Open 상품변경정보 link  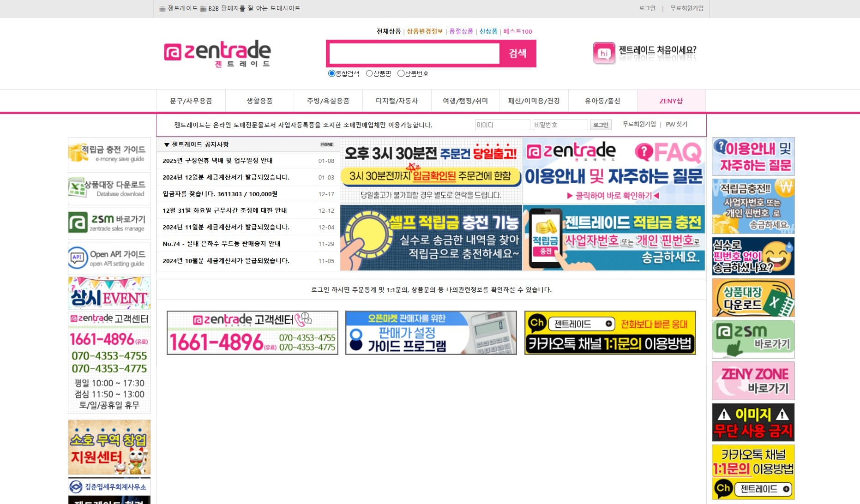click(x=425, y=31)
